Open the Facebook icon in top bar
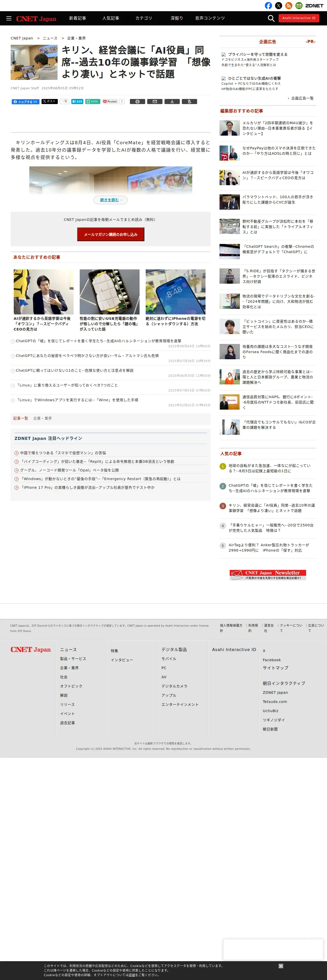Viewport: 327px width, 980px height. [x=268, y=5]
